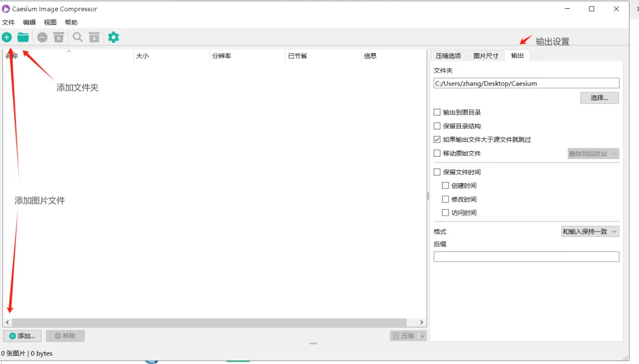Open the 视图 menu
The image size is (639, 364).
click(x=50, y=22)
